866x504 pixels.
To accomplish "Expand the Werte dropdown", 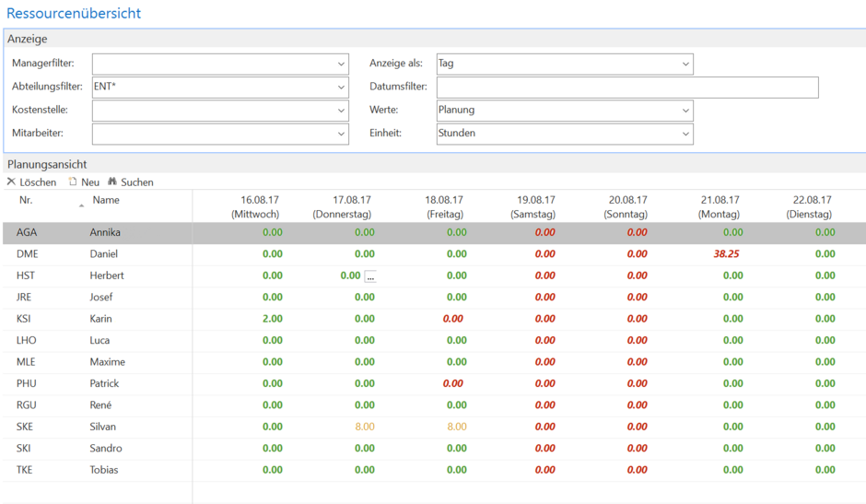I will click(x=685, y=111).
